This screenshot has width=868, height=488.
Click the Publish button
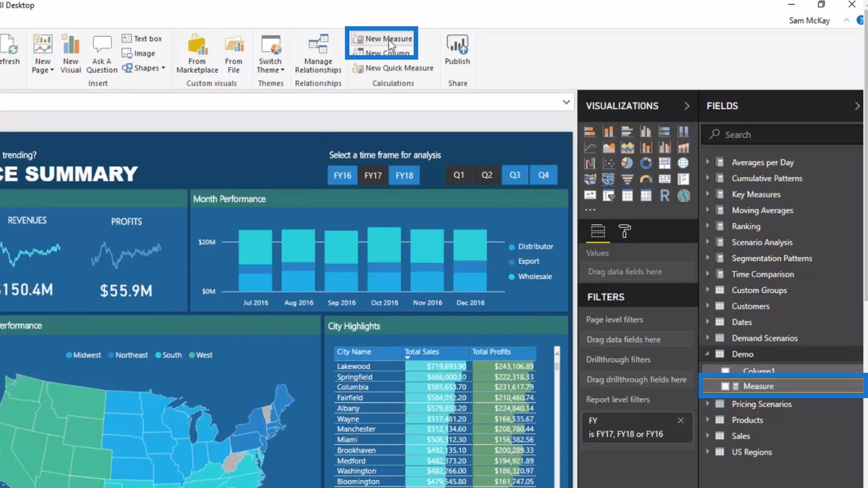(x=457, y=50)
